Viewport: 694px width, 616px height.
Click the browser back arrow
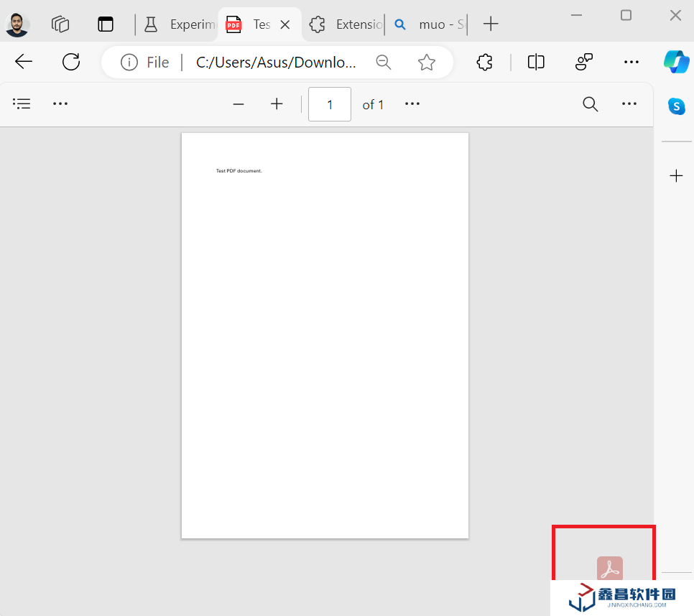tap(24, 63)
